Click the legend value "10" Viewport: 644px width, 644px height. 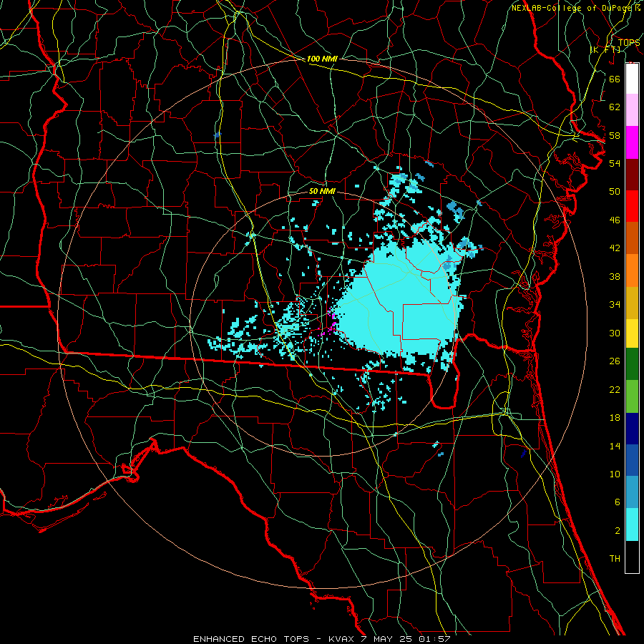point(615,474)
